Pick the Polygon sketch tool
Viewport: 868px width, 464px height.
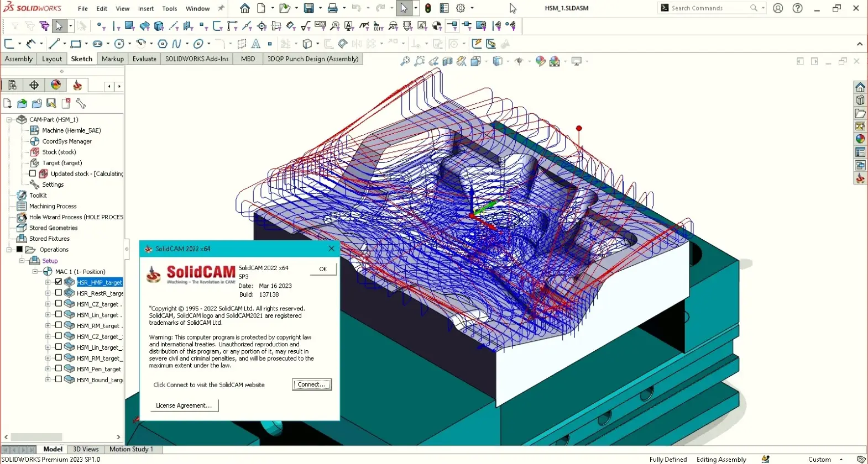click(163, 44)
